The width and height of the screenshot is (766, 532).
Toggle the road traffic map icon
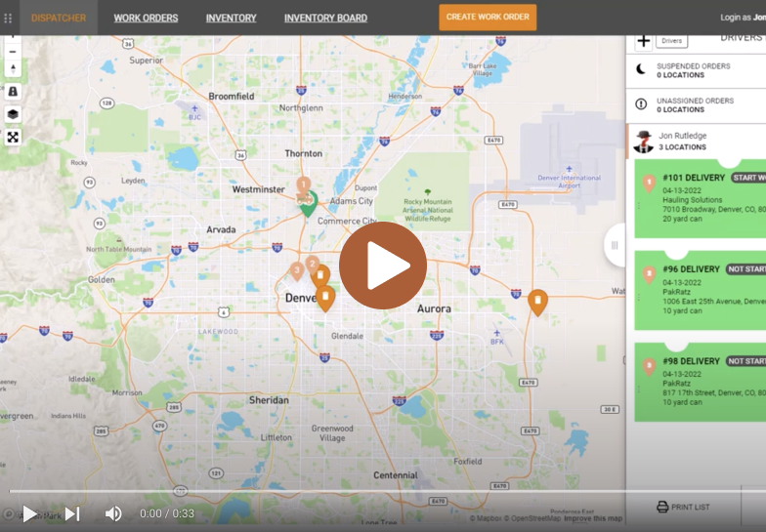click(x=13, y=92)
